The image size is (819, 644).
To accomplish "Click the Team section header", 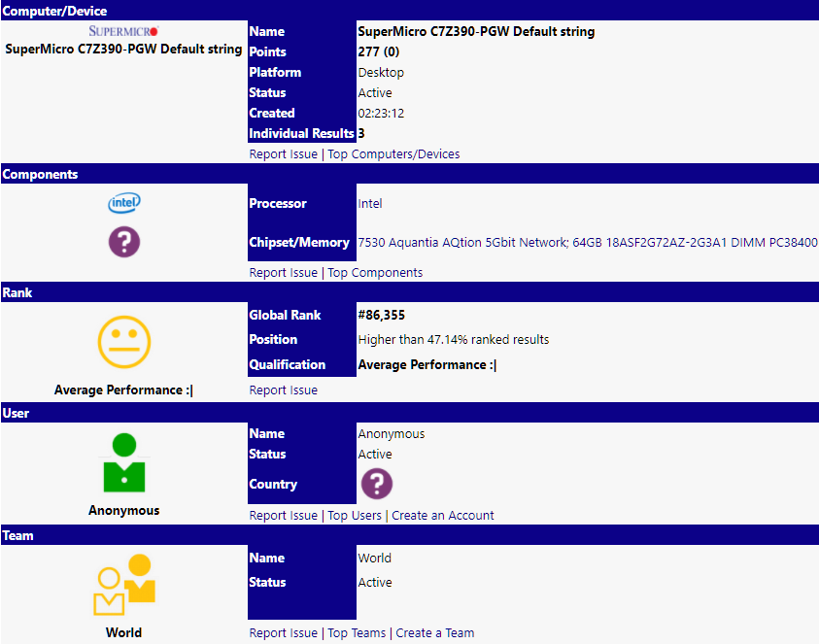I will (x=410, y=535).
